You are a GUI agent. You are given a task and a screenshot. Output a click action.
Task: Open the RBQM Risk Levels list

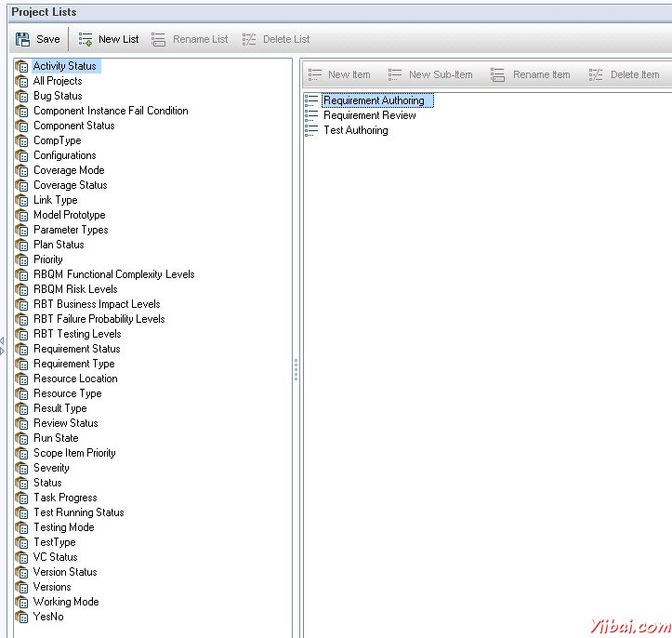[x=75, y=289]
